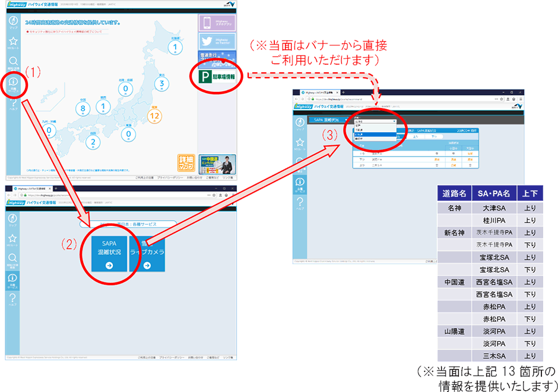This screenshot has width=558, height=392.
Task: Open a new browser tab in services window
Action: click(x=56, y=189)
